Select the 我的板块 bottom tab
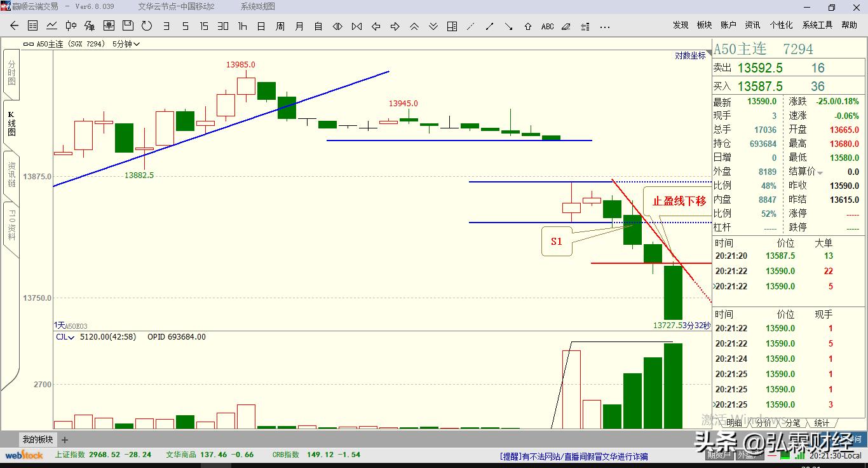 pos(38,439)
